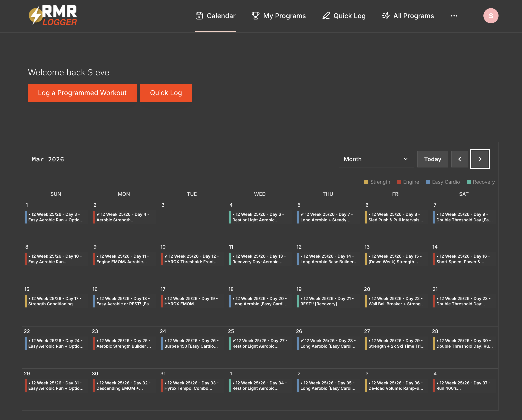Click the orange Quick Log button
The height and width of the screenshot is (420, 522).
tap(166, 93)
